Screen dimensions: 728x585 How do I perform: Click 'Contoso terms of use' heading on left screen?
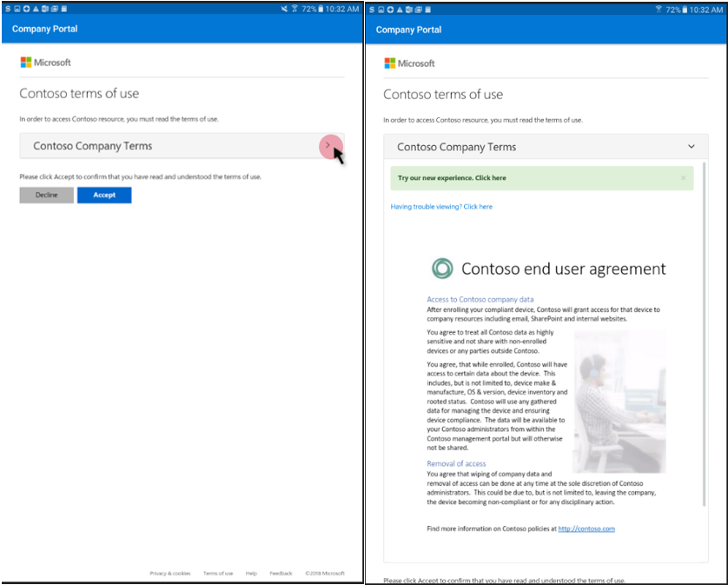(79, 93)
